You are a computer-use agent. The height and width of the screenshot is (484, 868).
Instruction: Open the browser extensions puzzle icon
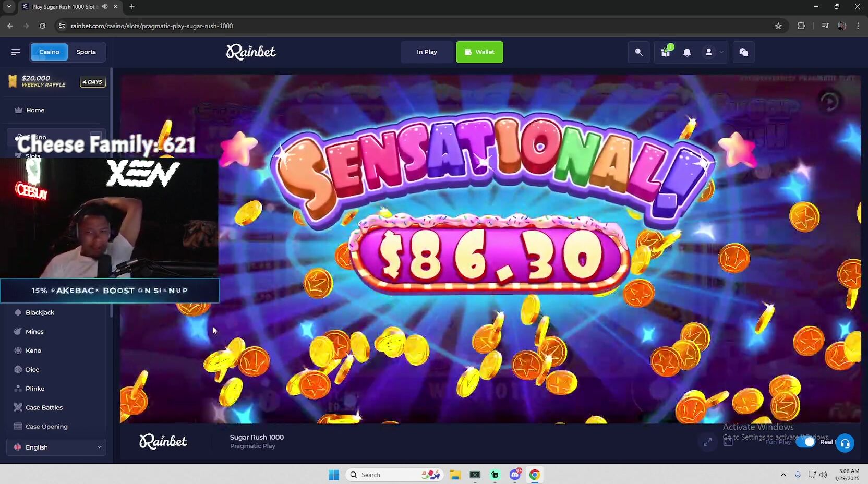(x=801, y=26)
